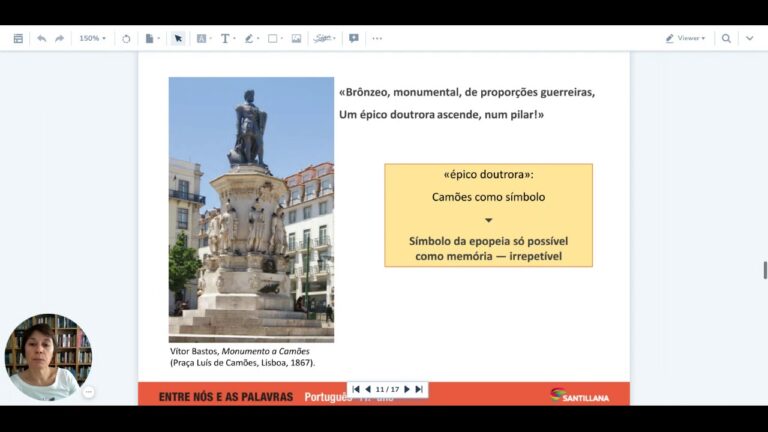Viewport: 768px width, 432px height.
Task: Add a comment note
Action: click(x=354, y=38)
